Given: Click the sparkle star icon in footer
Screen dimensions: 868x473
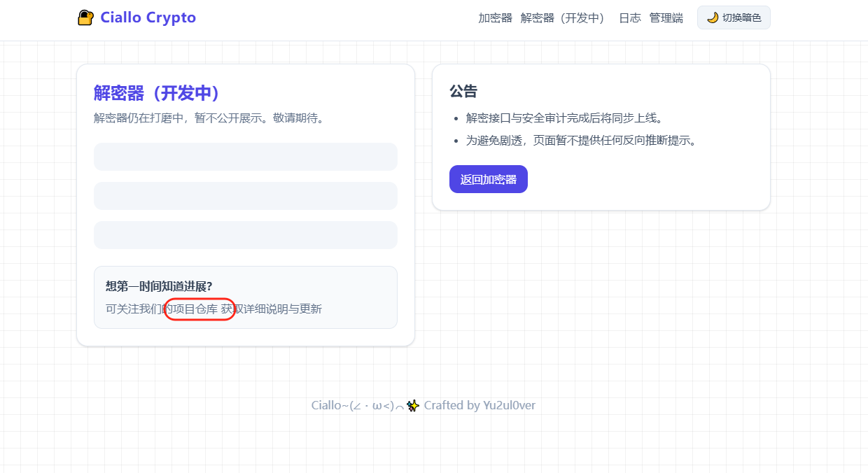Looking at the screenshot, I should 413,406.
